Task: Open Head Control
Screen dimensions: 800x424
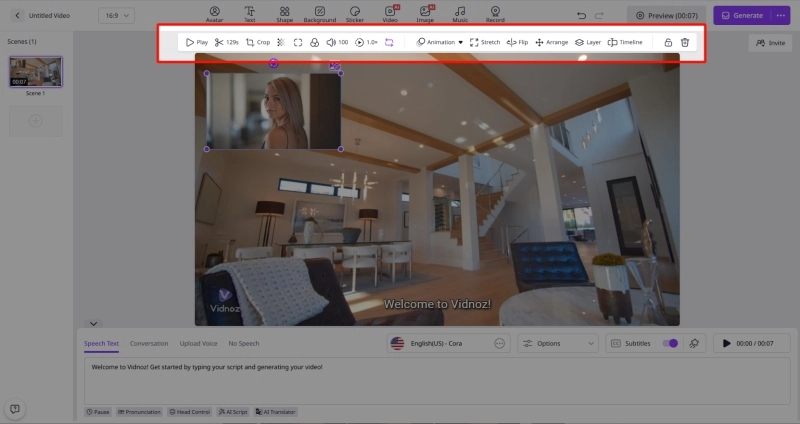Action: point(190,412)
